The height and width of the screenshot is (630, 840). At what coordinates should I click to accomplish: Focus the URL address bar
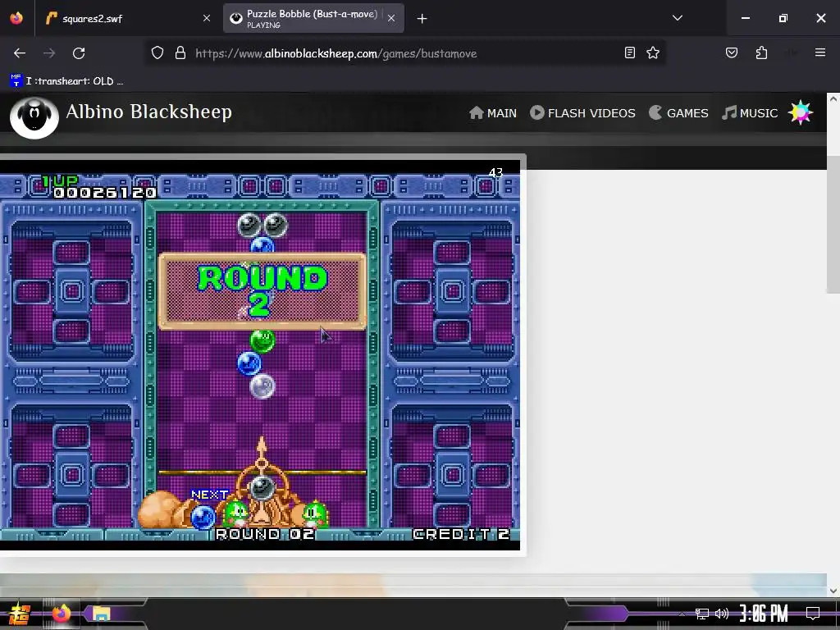pyautogui.click(x=404, y=53)
